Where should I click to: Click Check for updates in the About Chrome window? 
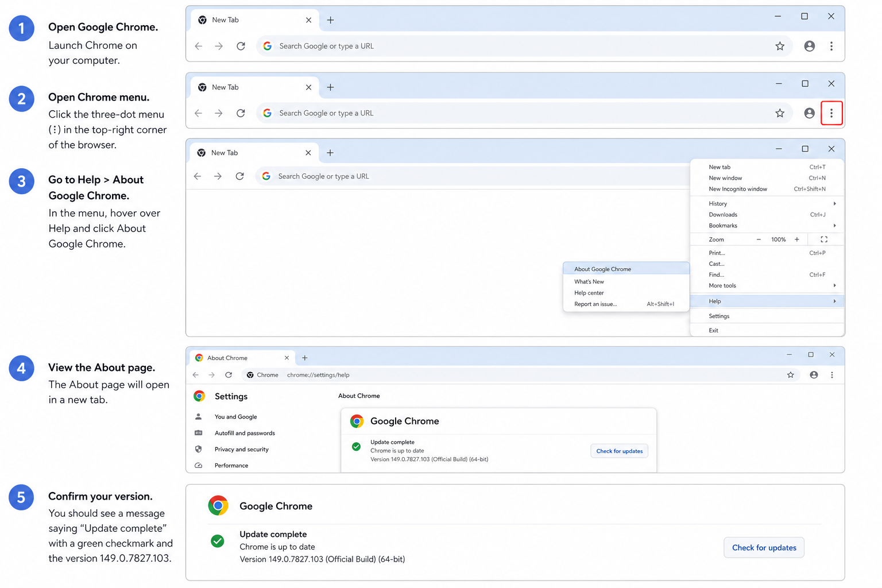(x=620, y=451)
